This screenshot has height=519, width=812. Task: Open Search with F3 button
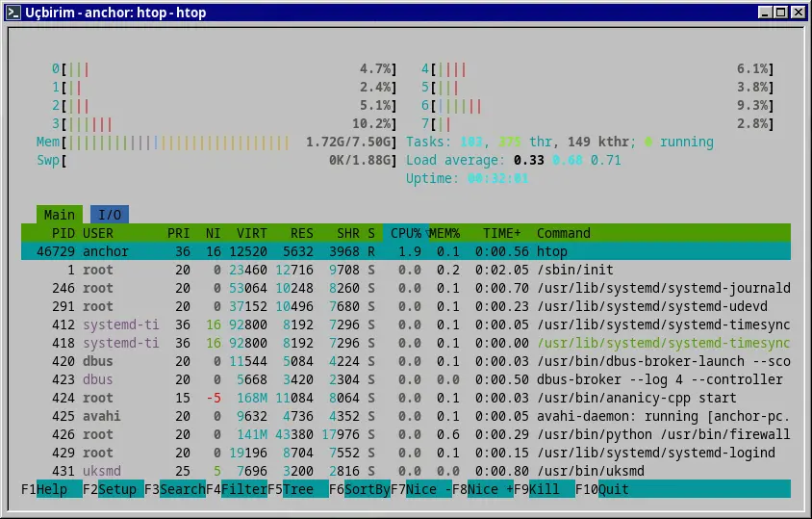pyautogui.click(x=175, y=489)
